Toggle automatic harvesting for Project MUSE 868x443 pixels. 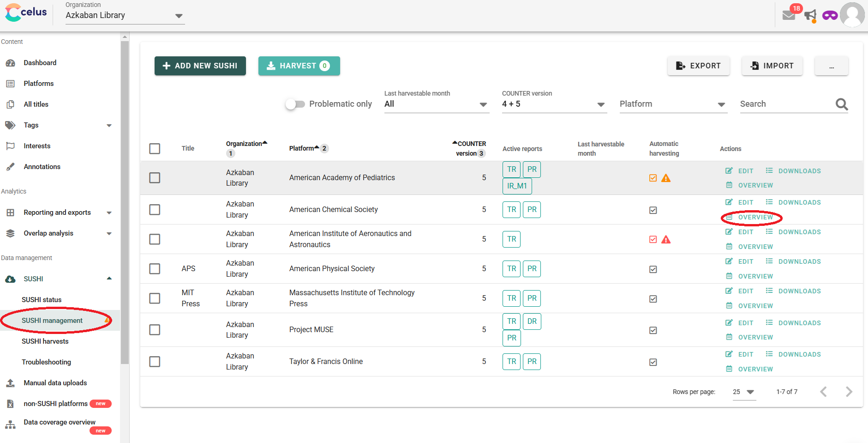pyautogui.click(x=653, y=330)
